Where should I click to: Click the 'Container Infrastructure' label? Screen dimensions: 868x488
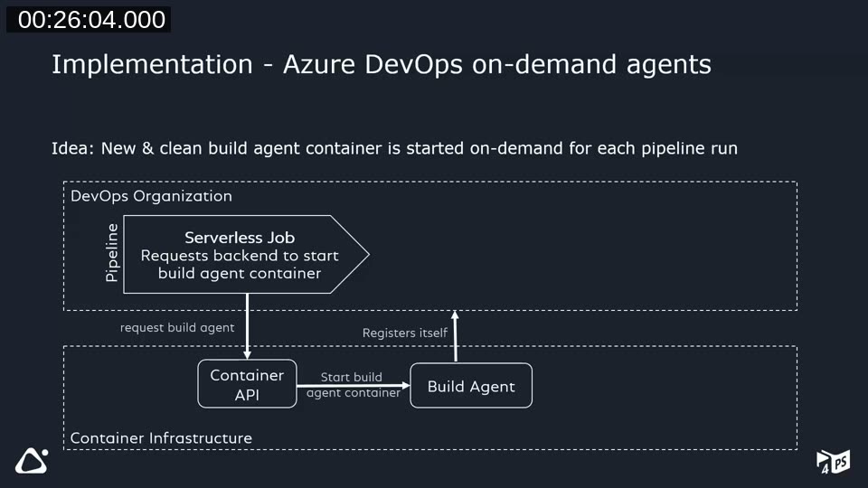click(x=161, y=438)
